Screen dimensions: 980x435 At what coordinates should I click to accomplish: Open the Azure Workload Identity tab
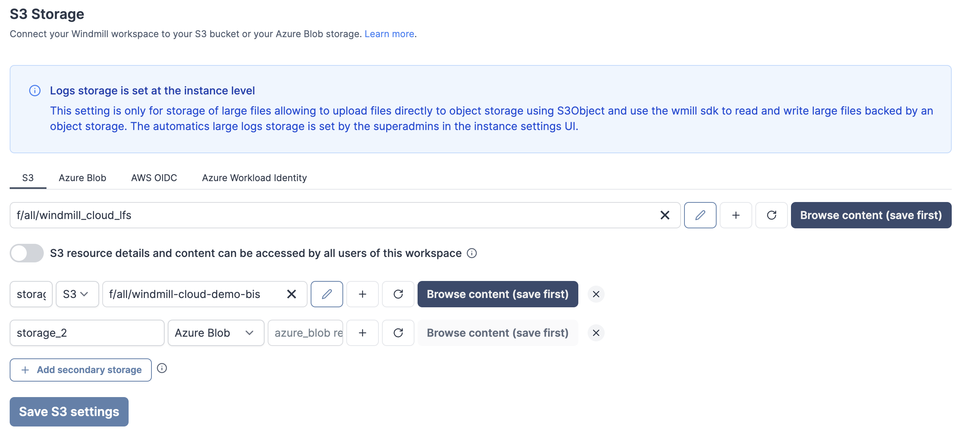click(x=254, y=178)
